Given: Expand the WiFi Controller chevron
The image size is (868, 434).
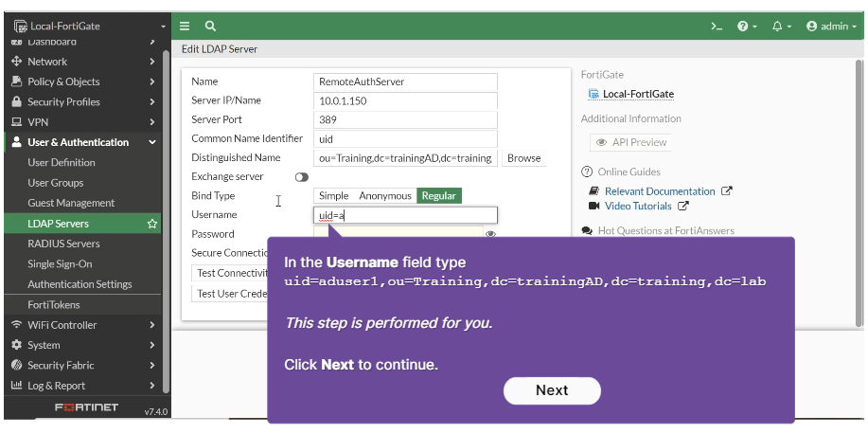Looking at the screenshot, I should 152,325.
